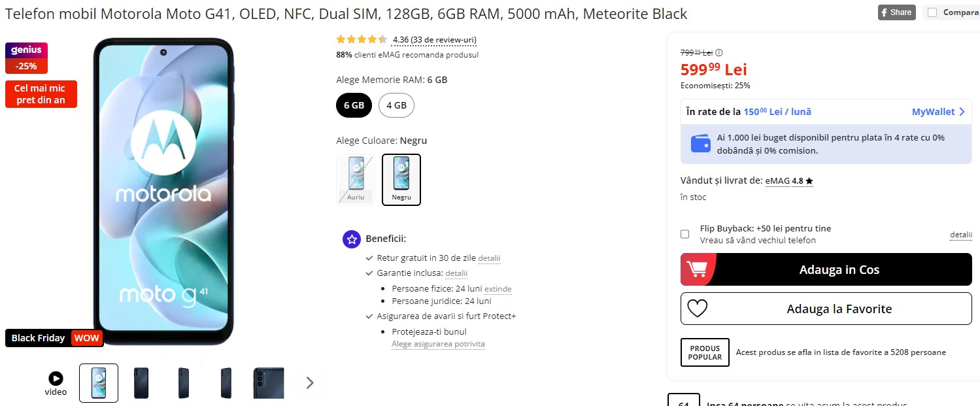980x406 pixels.
Task: Click the info icon next to old price
Action: 720,52
